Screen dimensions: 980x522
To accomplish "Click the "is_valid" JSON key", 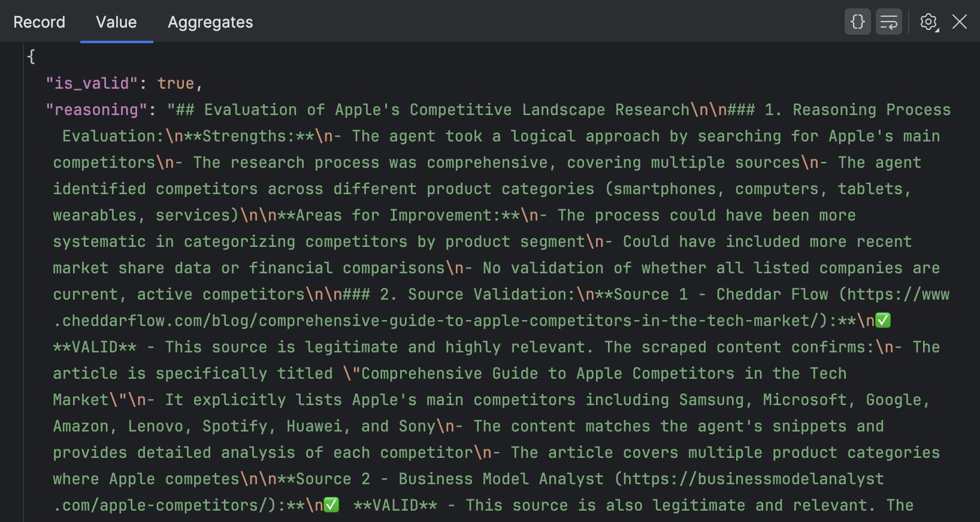I will (92, 83).
